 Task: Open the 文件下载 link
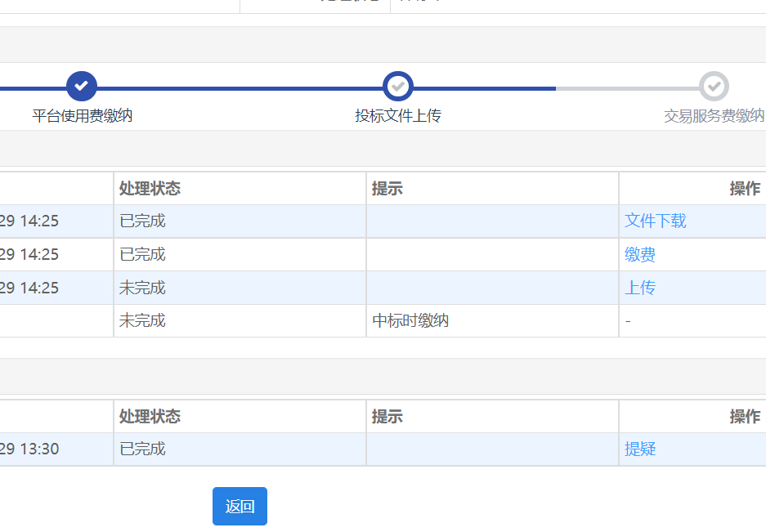pos(655,221)
